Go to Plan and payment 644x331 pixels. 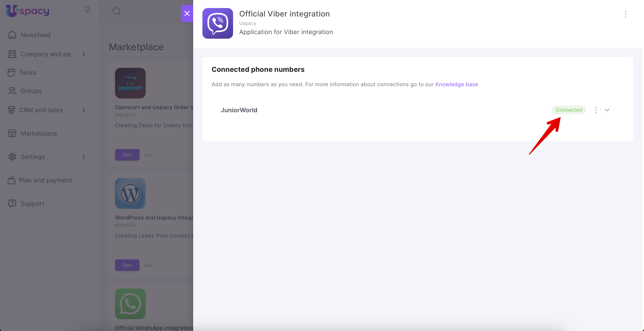click(x=45, y=180)
